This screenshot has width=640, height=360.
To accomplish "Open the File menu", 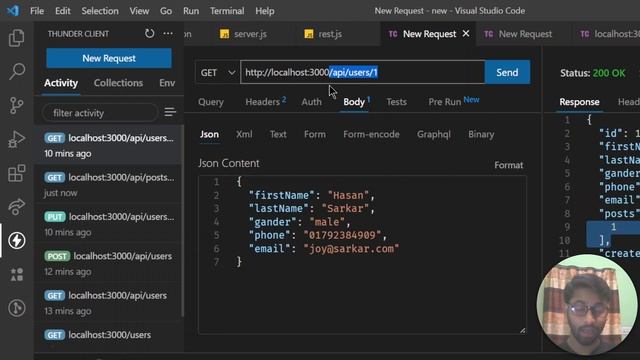I will [37, 11].
